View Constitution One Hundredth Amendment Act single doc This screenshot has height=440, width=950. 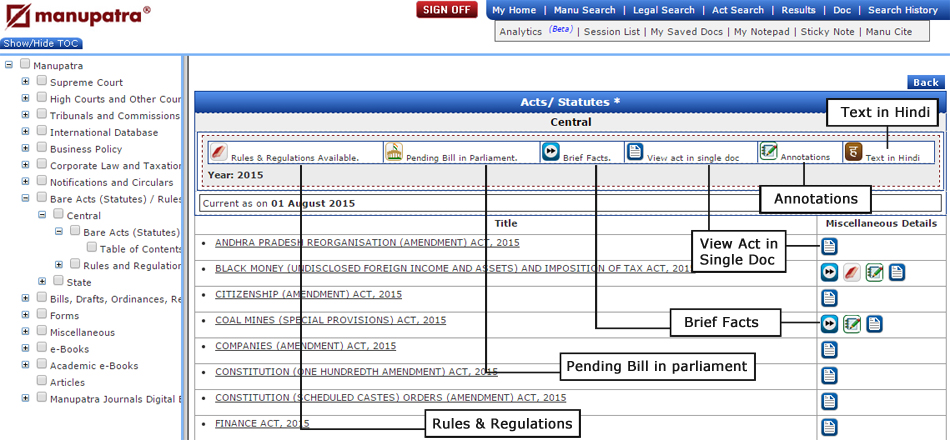click(829, 376)
